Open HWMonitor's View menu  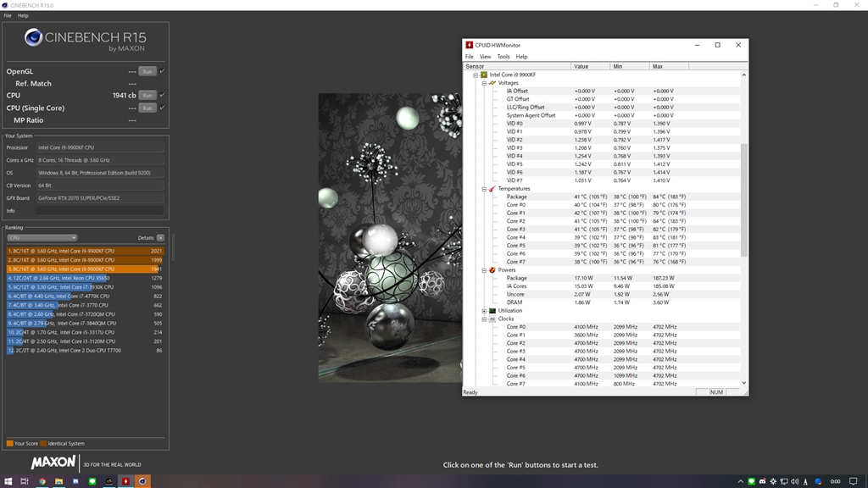(x=485, y=57)
